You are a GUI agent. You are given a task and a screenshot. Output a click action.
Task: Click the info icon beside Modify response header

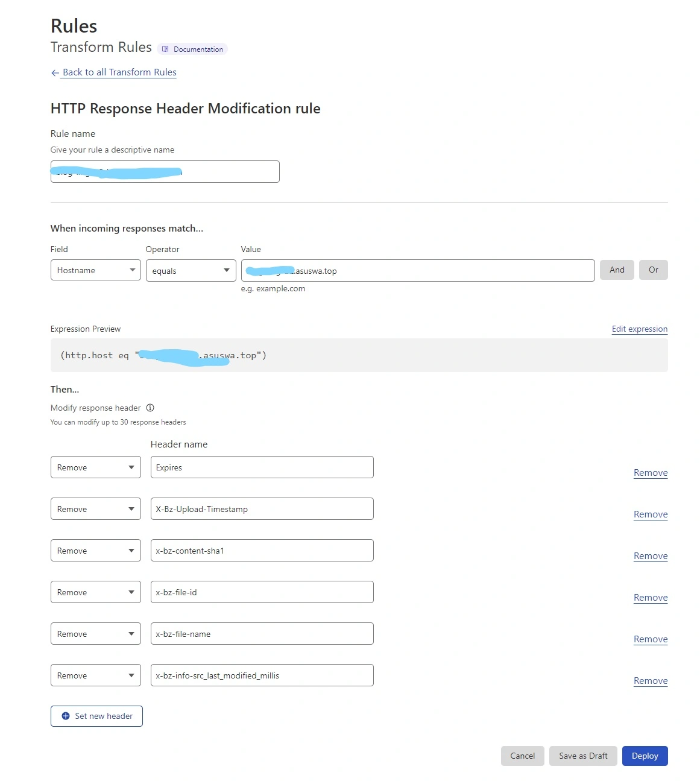(x=151, y=408)
